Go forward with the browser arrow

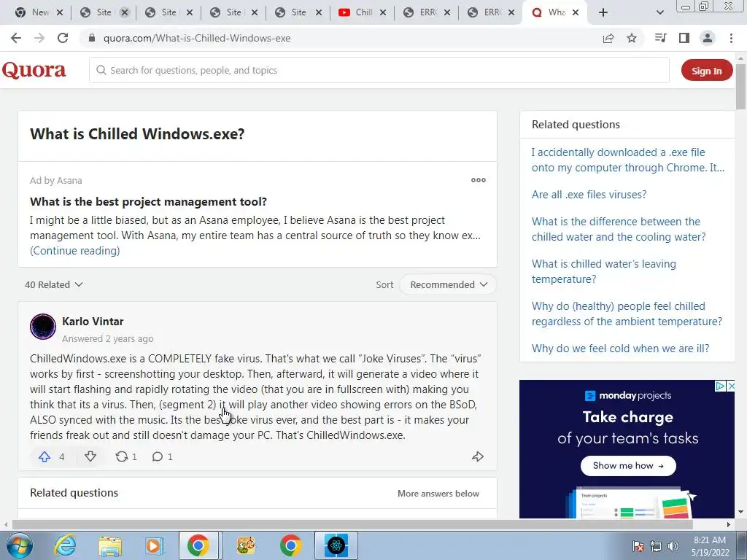point(39,38)
